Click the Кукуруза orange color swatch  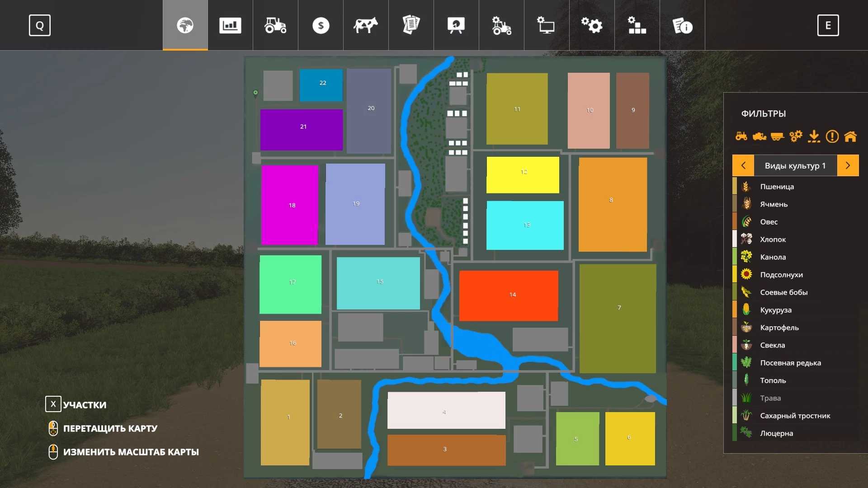click(x=735, y=310)
